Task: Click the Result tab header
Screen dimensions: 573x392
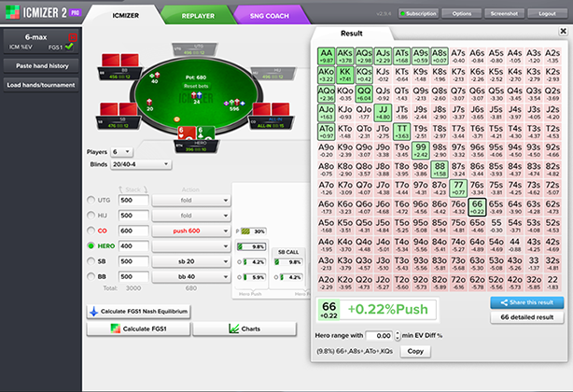Action: [x=352, y=34]
